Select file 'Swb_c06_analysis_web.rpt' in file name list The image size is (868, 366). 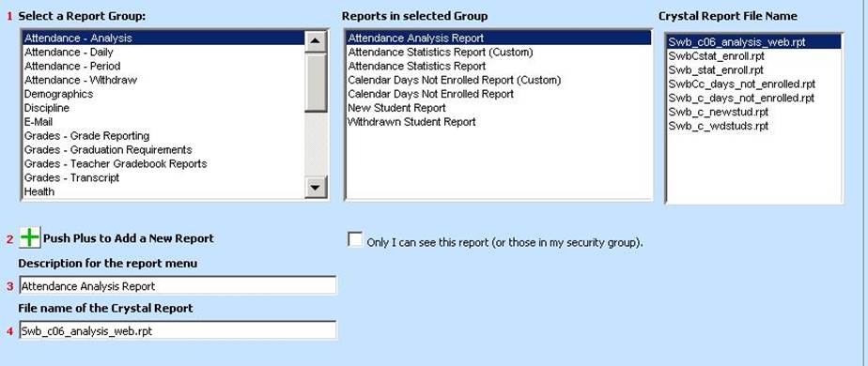tap(754, 42)
